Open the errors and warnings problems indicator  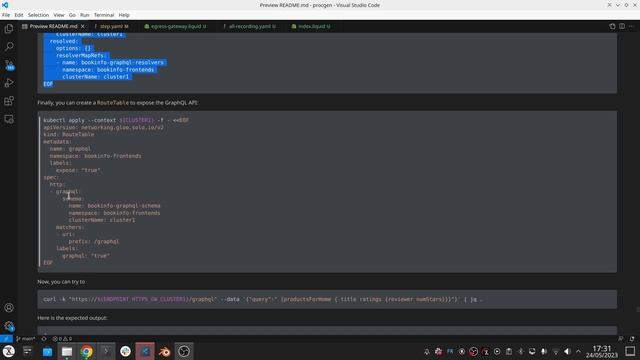(x=62, y=339)
